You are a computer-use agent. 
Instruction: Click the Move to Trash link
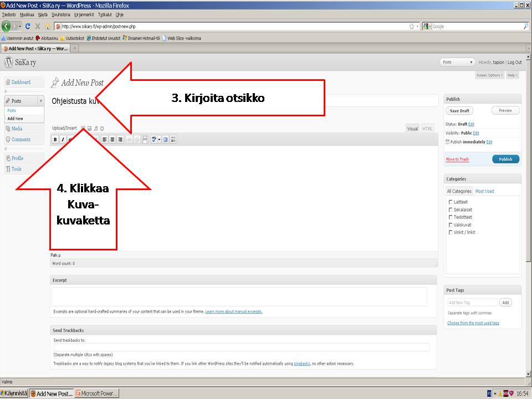pos(457,160)
